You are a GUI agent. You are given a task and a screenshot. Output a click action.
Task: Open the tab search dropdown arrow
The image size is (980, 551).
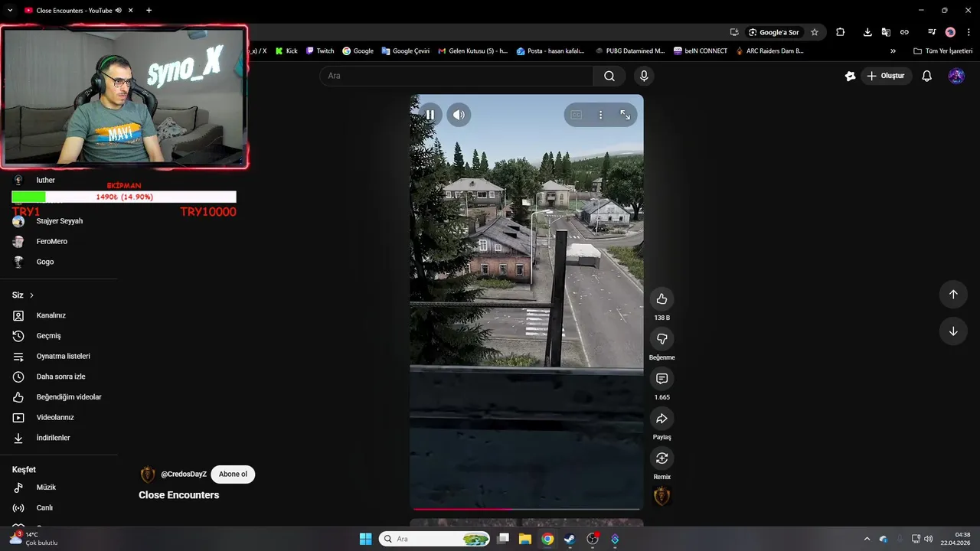pyautogui.click(x=10, y=11)
